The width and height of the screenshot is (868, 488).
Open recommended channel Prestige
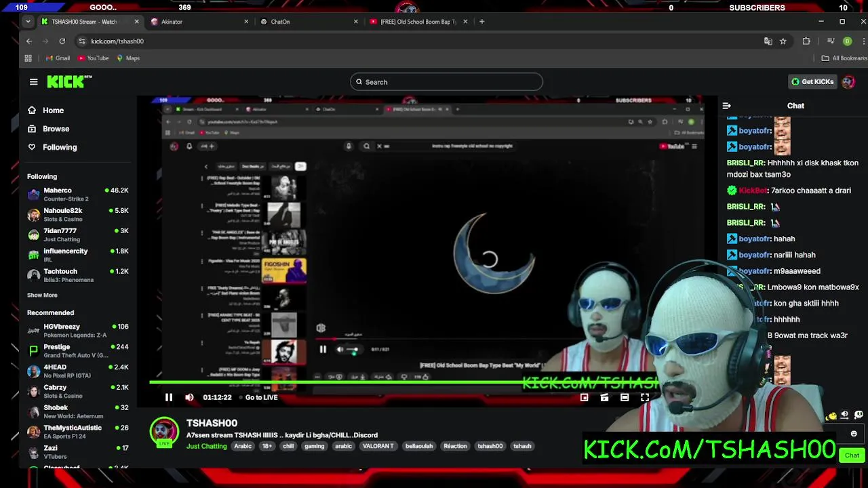(78, 351)
